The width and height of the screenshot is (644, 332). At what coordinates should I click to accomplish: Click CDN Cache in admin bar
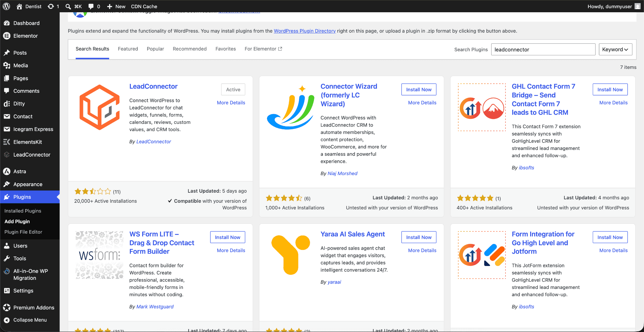click(144, 6)
